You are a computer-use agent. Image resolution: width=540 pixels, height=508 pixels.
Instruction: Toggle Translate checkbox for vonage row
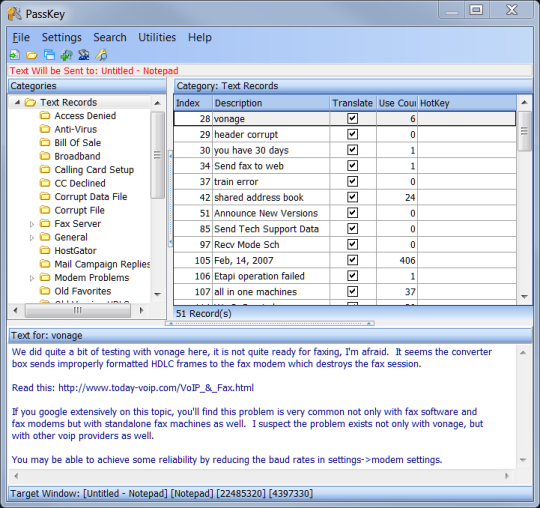[x=352, y=118]
